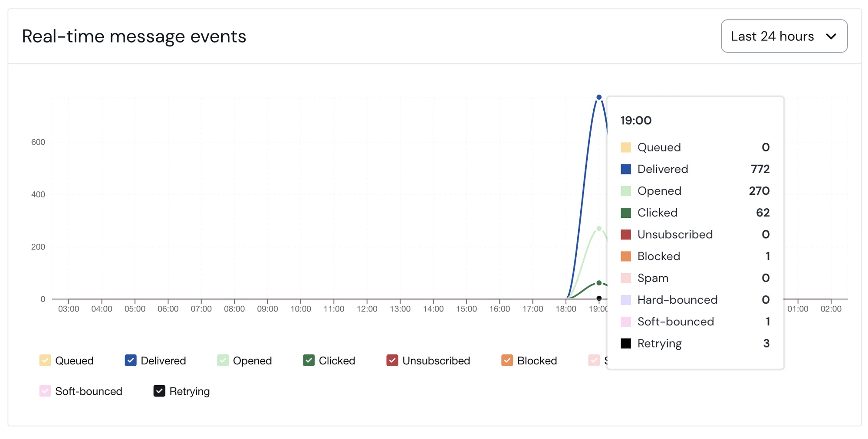Click the Retrying black dot on axis

click(599, 298)
